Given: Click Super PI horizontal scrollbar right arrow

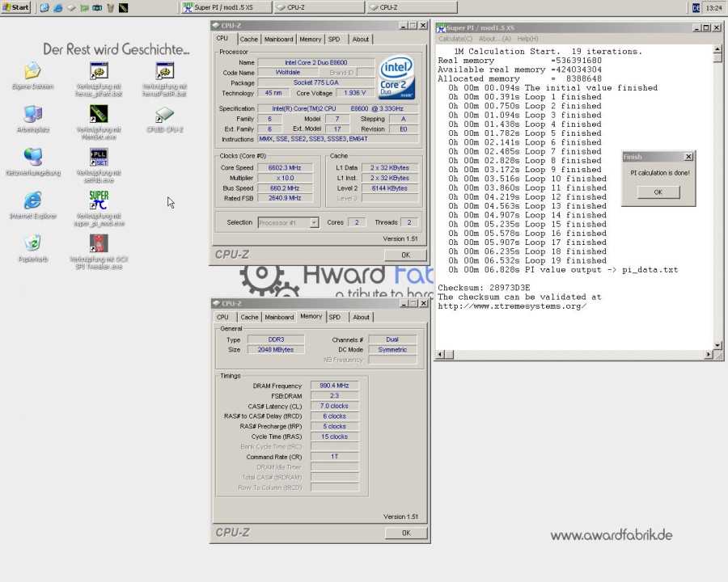Looking at the screenshot, I should point(709,355).
